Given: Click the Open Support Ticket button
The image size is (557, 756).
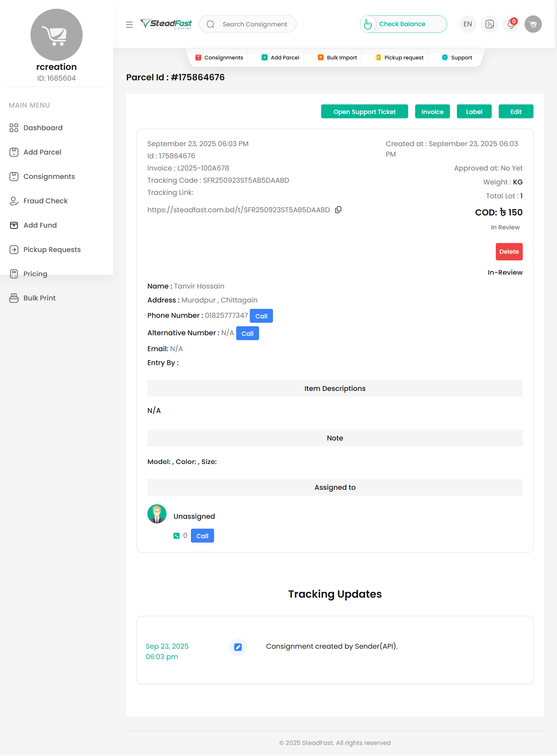Looking at the screenshot, I should [x=364, y=112].
